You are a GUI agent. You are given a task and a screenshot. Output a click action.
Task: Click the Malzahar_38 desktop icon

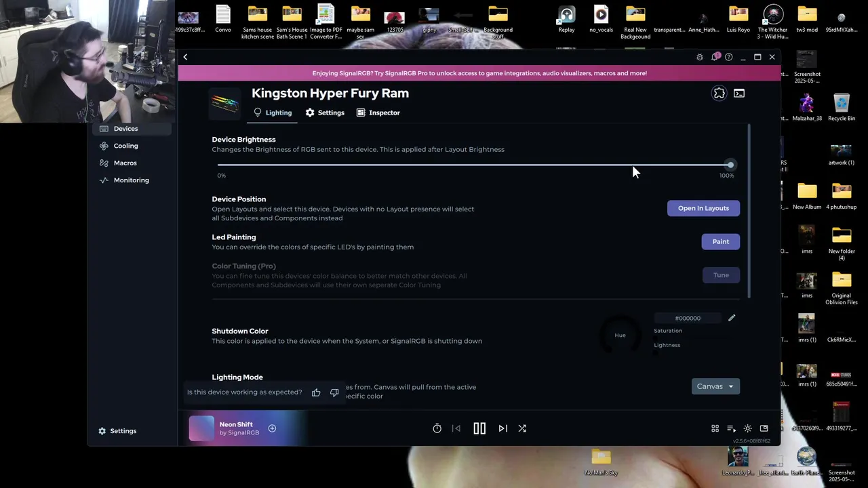pyautogui.click(x=807, y=107)
